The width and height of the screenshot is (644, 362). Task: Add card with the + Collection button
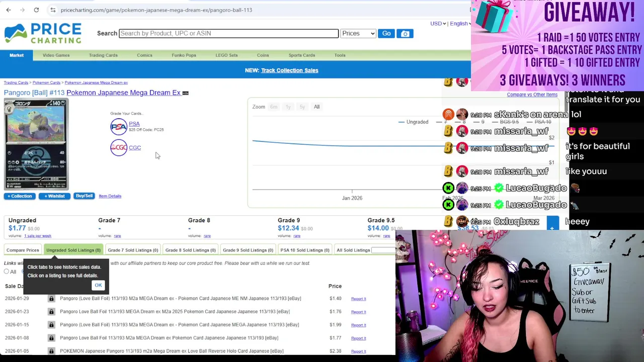20,196
